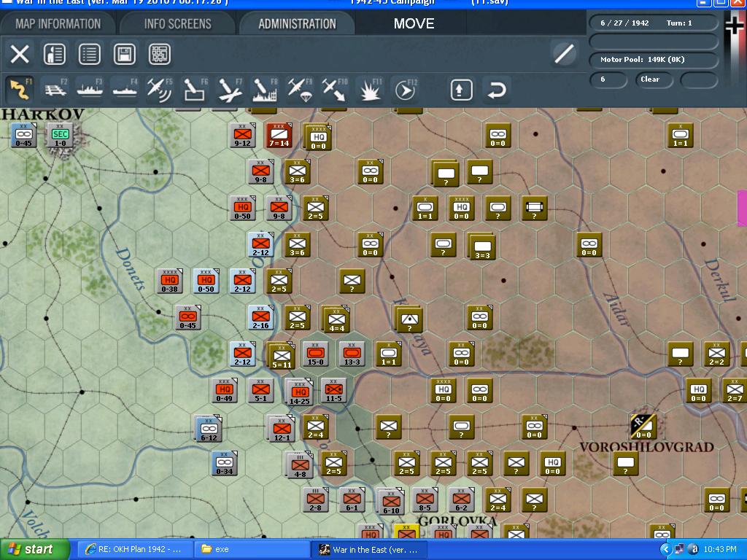747x560 pixels.
Task: Select the HQ 0-49 headquarters counter
Action: pyautogui.click(x=225, y=391)
